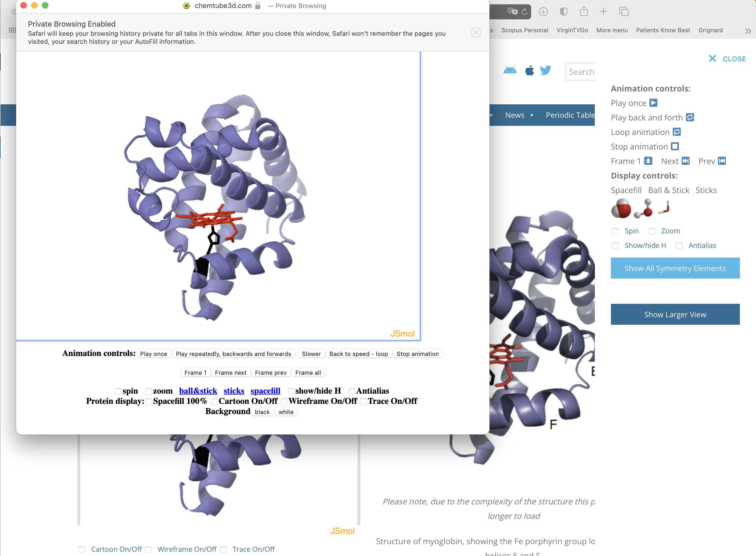Click Back to speed - loop button

[x=358, y=354]
